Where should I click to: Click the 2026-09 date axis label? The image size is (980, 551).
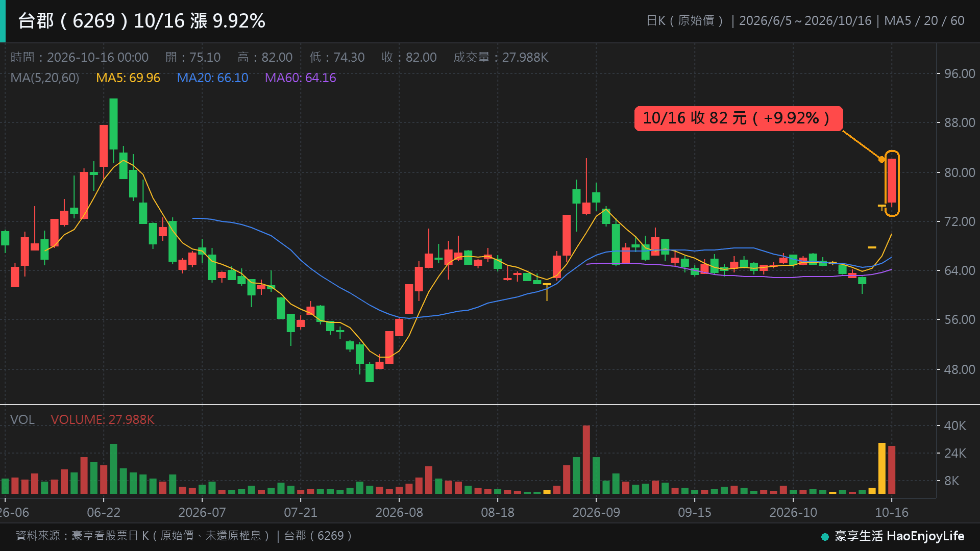click(x=596, y=513)
